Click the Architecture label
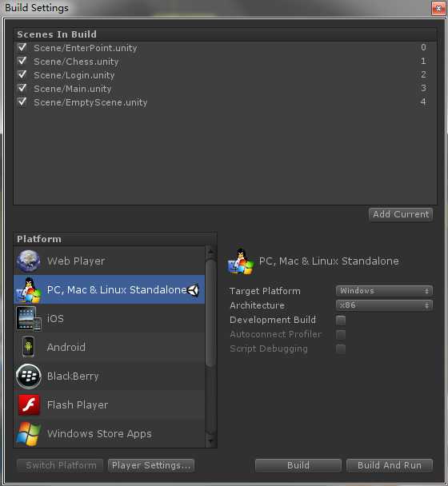448x486 pixels. point(257,305)
